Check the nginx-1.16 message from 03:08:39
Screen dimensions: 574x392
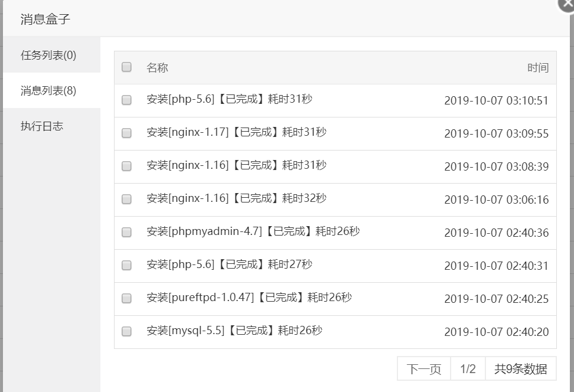[126, 166]
